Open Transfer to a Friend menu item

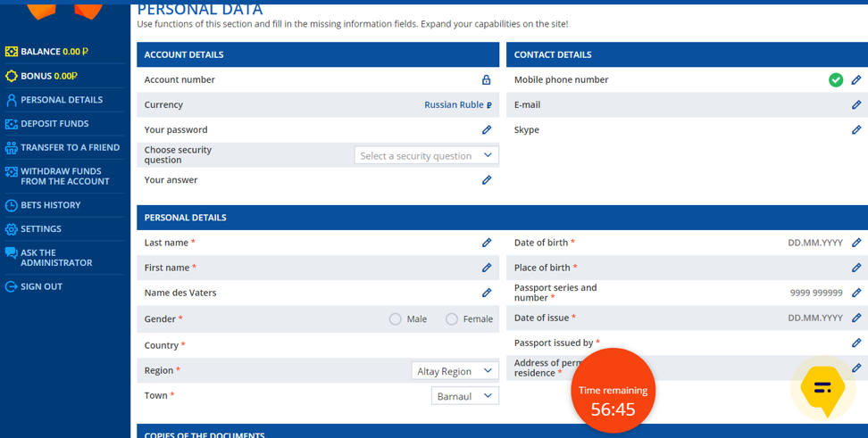(x=70, y=147)
